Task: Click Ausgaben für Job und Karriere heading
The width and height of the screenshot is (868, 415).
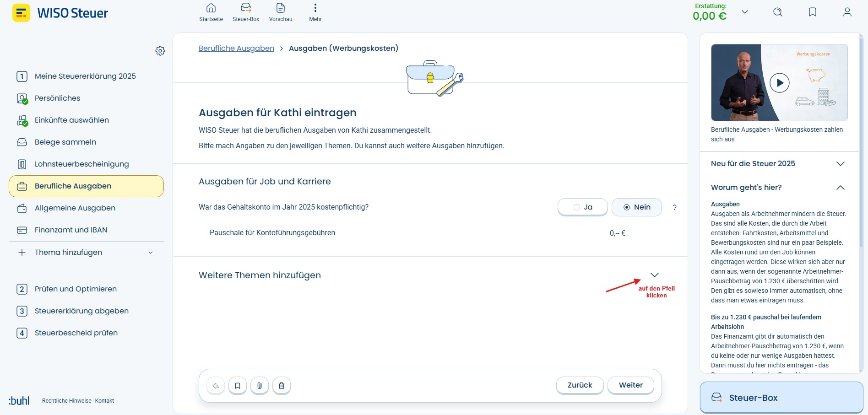Action: [x=265, y=182]
